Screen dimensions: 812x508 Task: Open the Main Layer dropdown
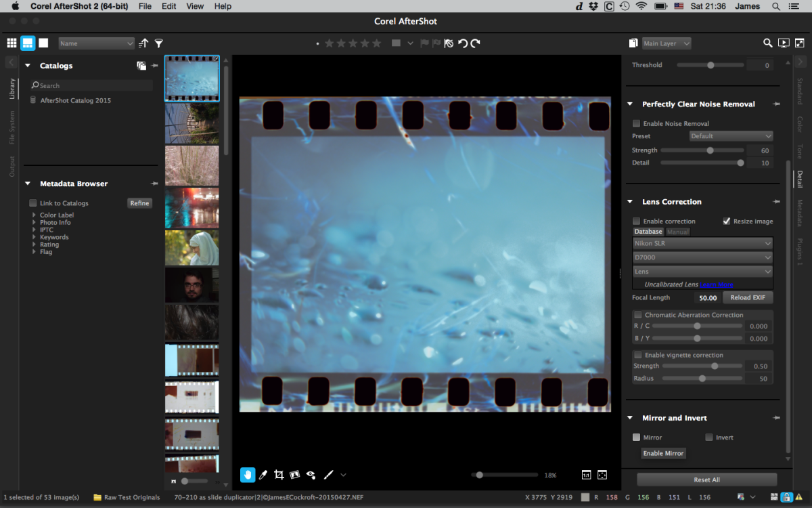(x=667, y=43)
